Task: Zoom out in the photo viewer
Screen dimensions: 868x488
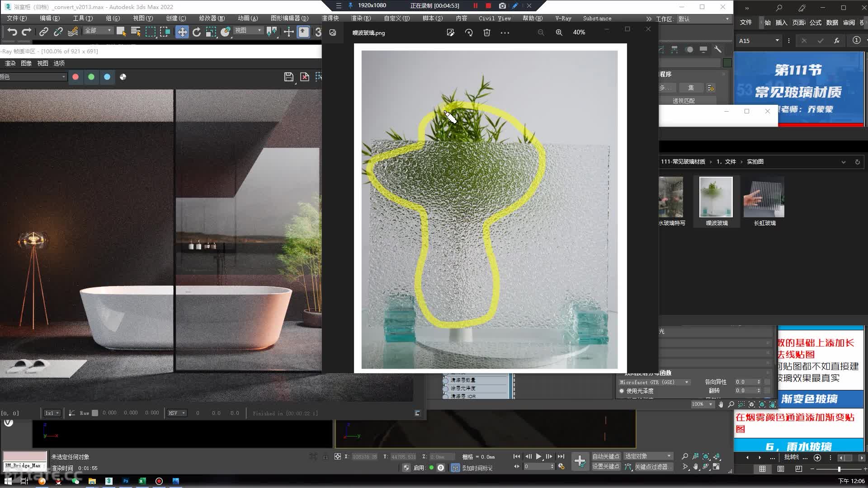Action: pos(541,33)
